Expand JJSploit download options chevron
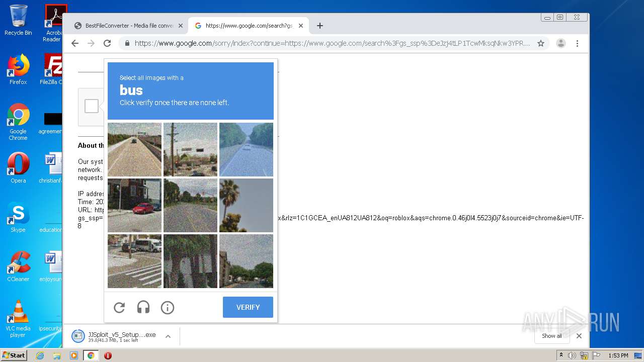The width and height of the screenshot is (644, 362). (x=168, y=336)
